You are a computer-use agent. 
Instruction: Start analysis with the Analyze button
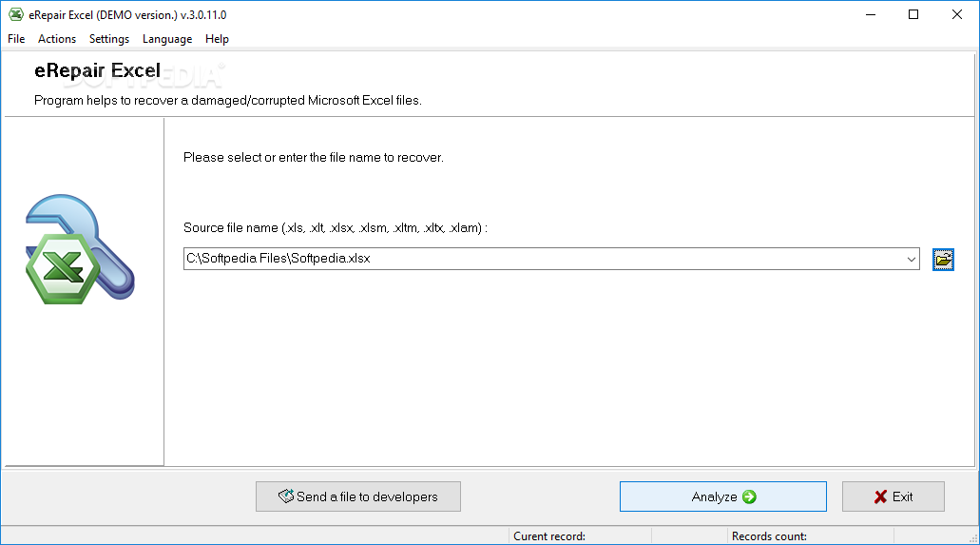[723, 496]
